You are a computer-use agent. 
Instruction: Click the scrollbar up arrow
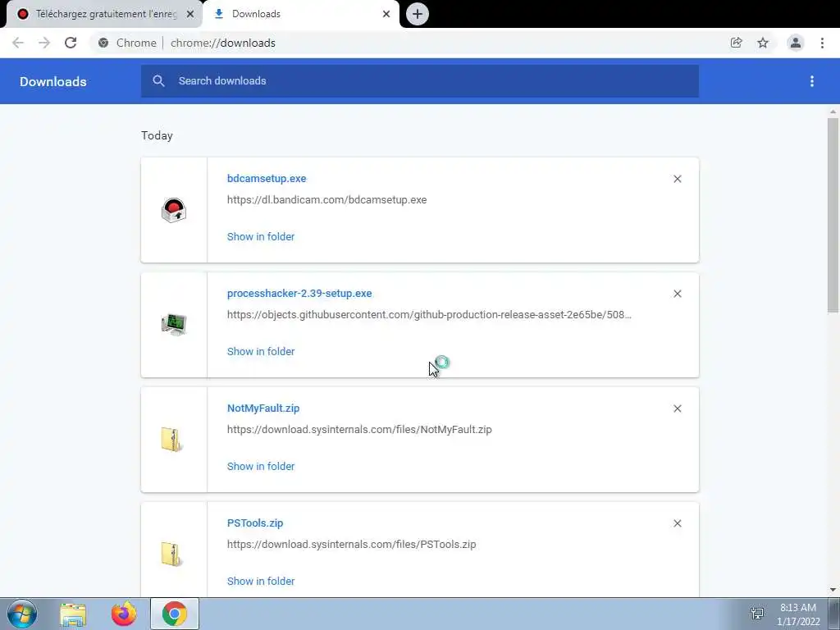[833, 112]
